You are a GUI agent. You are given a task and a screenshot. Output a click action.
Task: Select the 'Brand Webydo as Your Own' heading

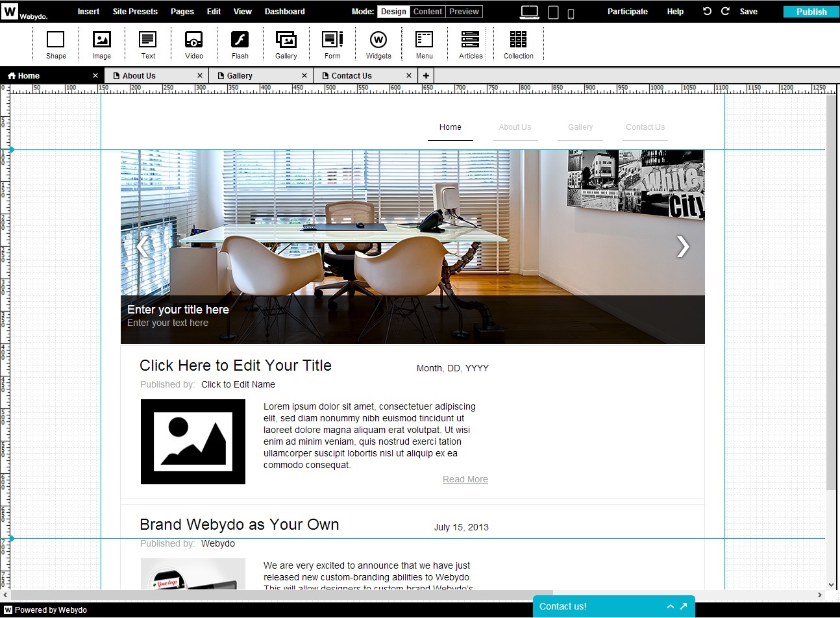[x=240, y=525]
